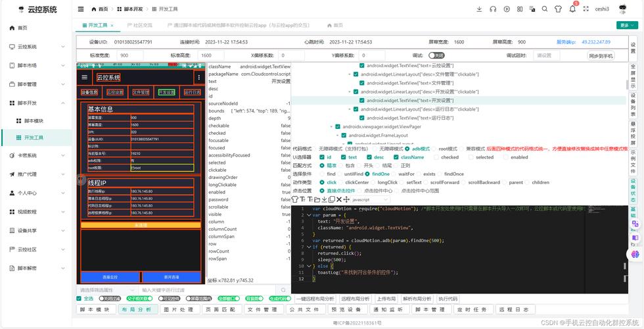Image resolution: width=644 pixels, height=329 pixels.
Task: Click the three-dot menu in phone preview
Action: pyautogui.click(x=199, y=78)
